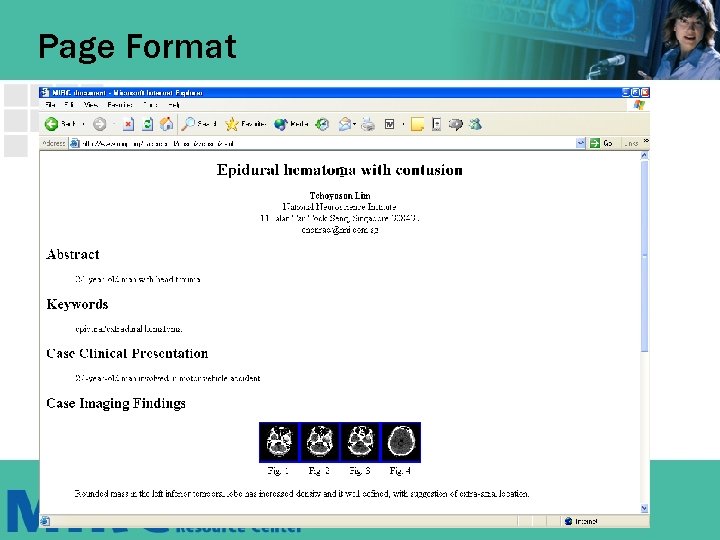The width and height of the screenshot is (720, 540).
Task: Click the Epidural hematoma with contusion title
Action: tap(340, 170)
